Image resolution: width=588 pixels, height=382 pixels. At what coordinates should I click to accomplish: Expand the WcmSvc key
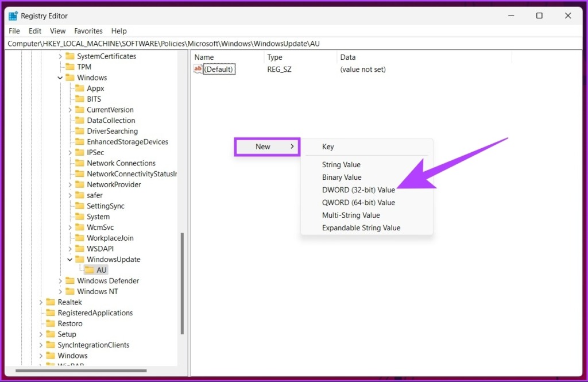(x=69, y=227)
